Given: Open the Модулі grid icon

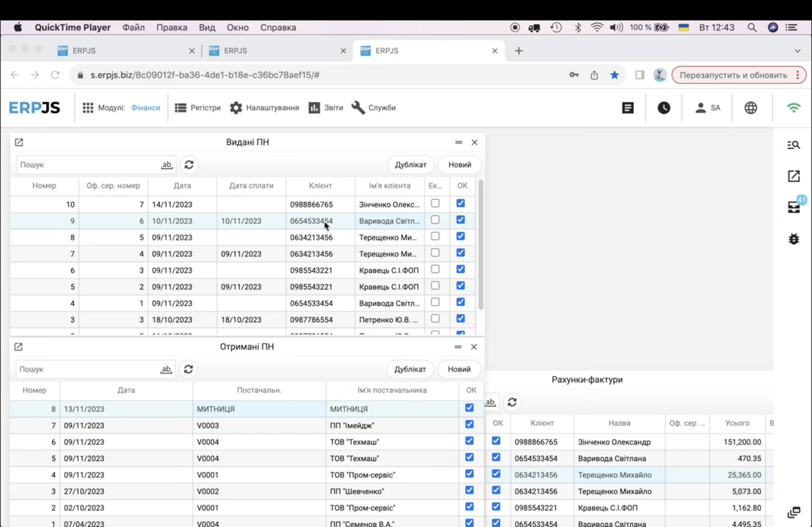Looking at the screenshot, I should [88, 108].
